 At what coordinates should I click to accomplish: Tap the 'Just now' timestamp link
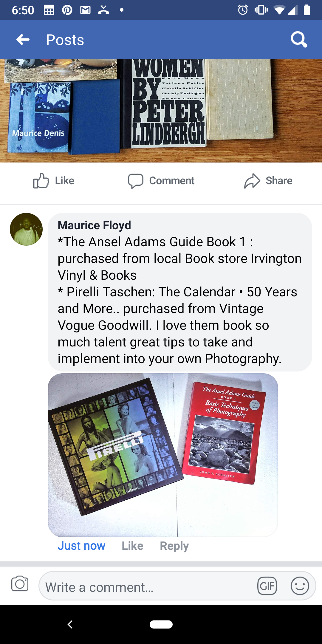tap(81, 546)
